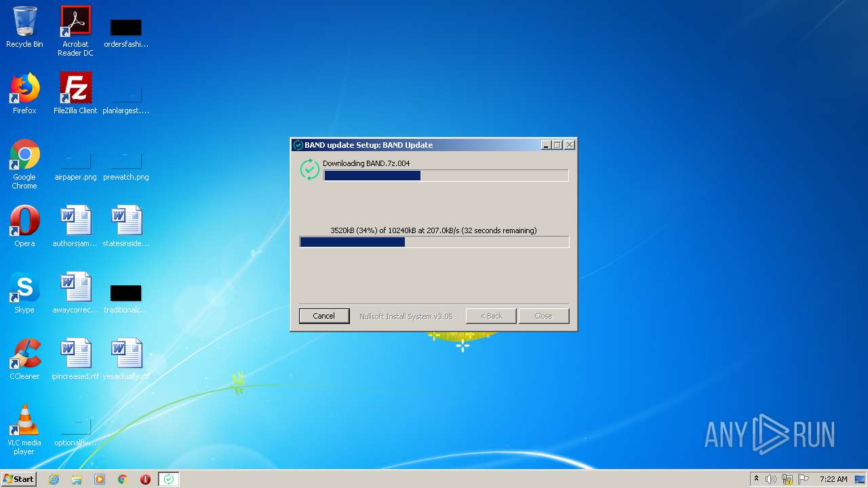This screenshot has width=868, height=488.
Task: Launch Firefox from the desktop
Action: point(24,94)
